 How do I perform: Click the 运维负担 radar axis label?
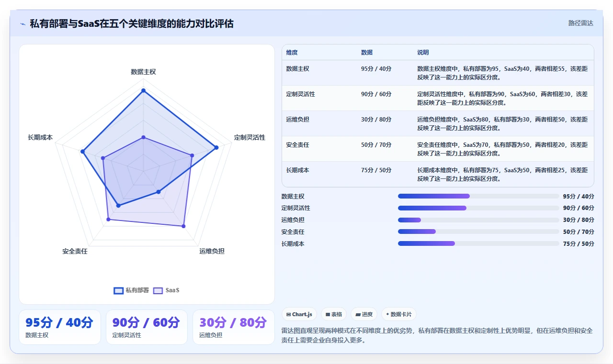212,251
